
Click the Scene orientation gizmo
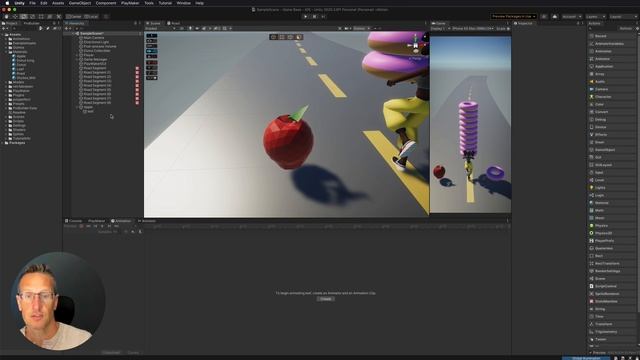(416, 46)
